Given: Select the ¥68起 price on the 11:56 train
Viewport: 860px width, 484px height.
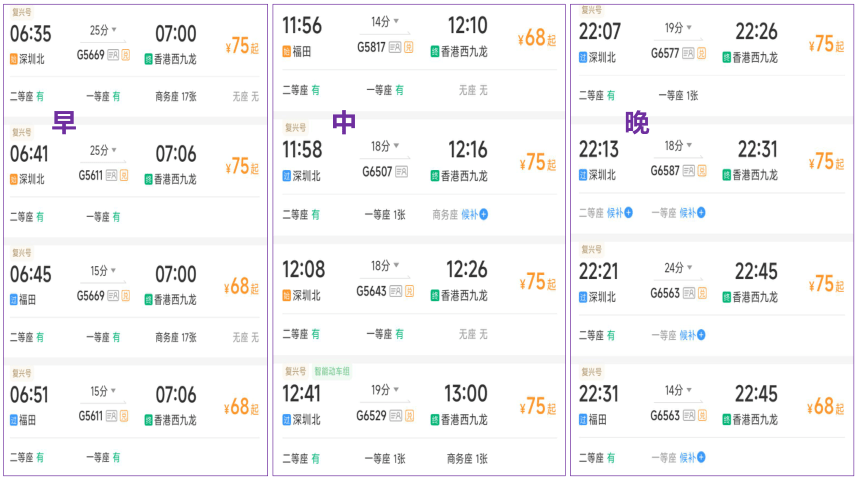Looking at the screenshot, I should point(536,38).
